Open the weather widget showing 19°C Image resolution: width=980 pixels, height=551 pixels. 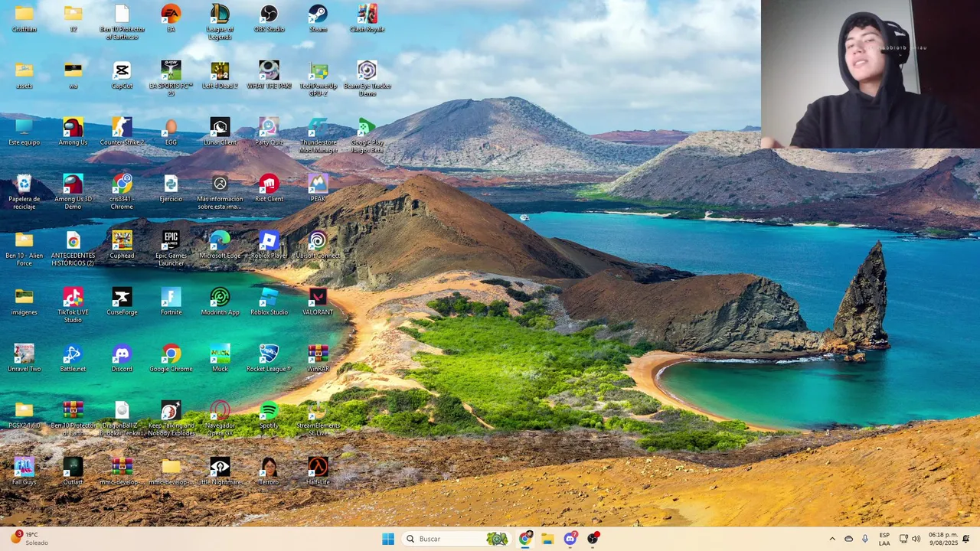point(31,539)
